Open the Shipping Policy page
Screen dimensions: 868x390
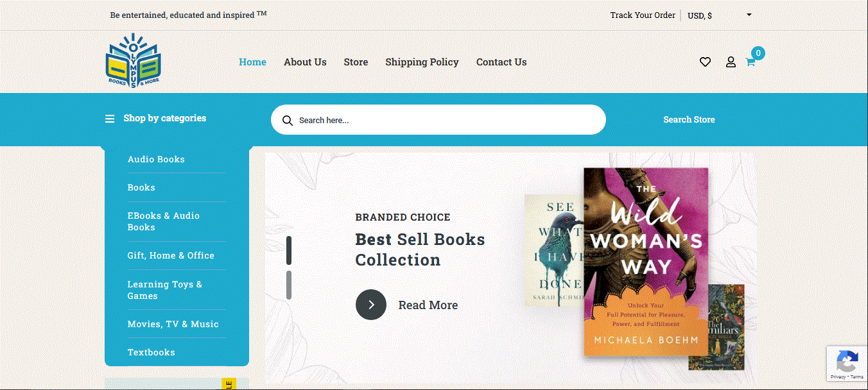tap(422, 62)
